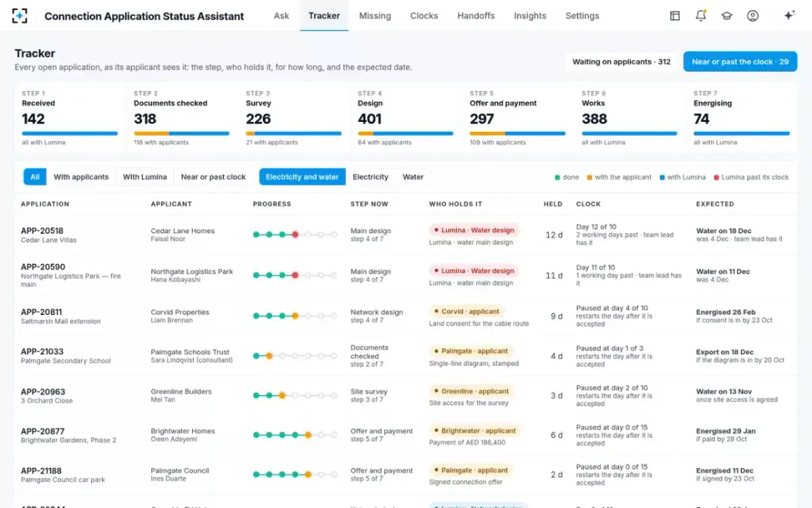
Task: Select Electricity and water filter
Action: click(x=302, y=177)
